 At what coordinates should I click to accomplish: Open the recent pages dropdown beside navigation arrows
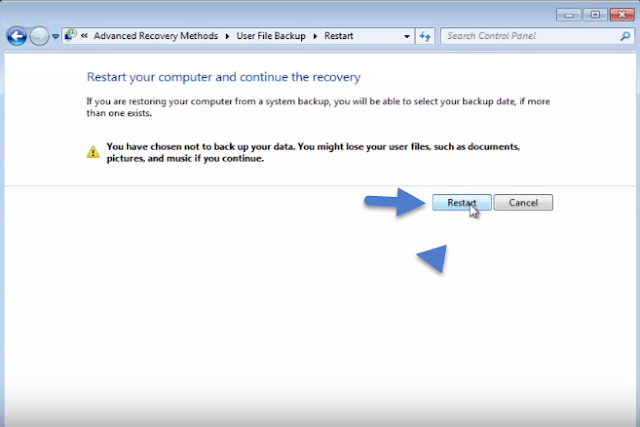56,36
